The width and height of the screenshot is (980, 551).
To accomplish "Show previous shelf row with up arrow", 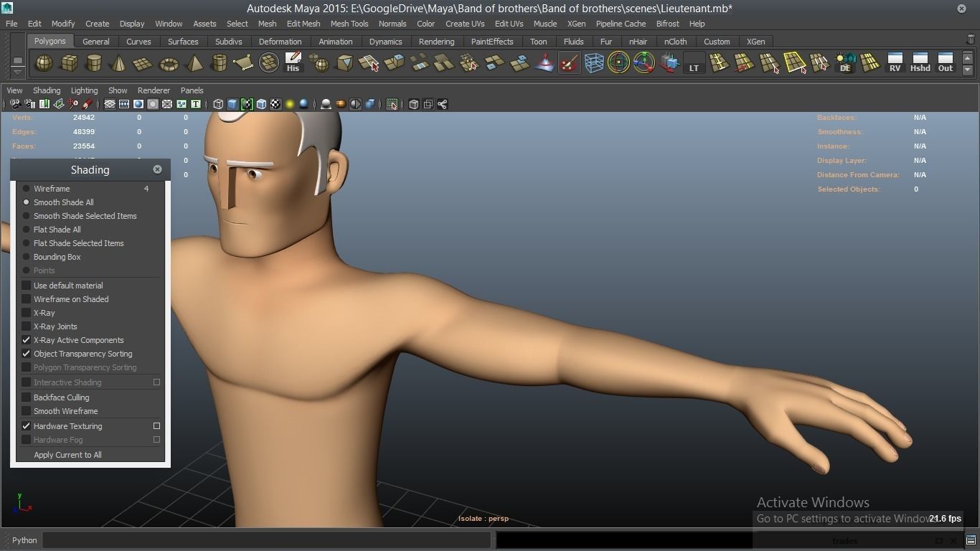I will tap(967, 58).
